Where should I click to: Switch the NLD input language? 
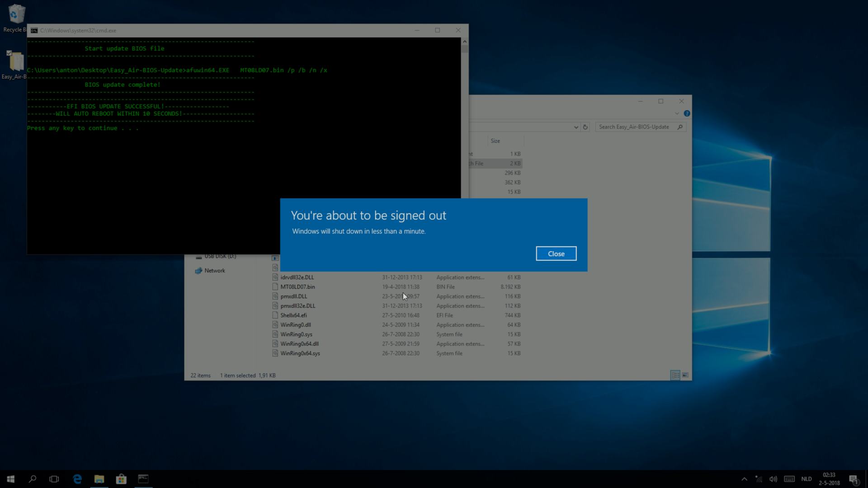(807, 479)
